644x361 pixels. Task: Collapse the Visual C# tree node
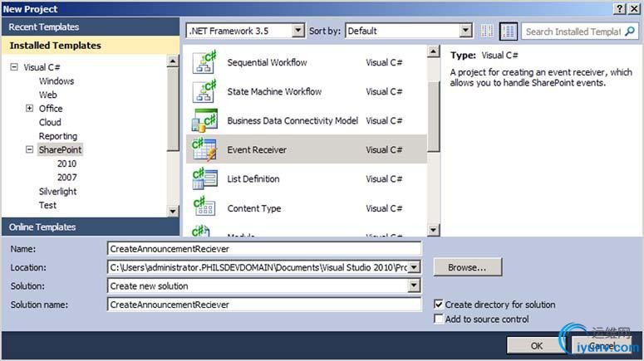tap(14, 67)
